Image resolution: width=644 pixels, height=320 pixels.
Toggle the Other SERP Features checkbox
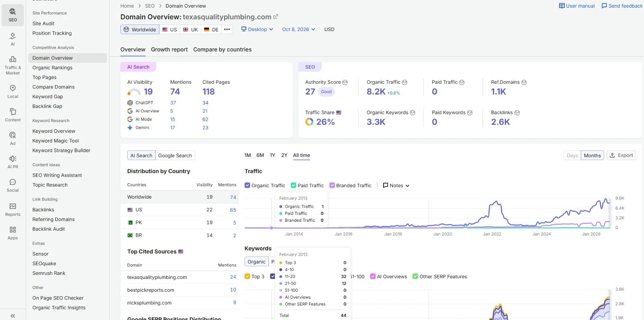(415, 276)
